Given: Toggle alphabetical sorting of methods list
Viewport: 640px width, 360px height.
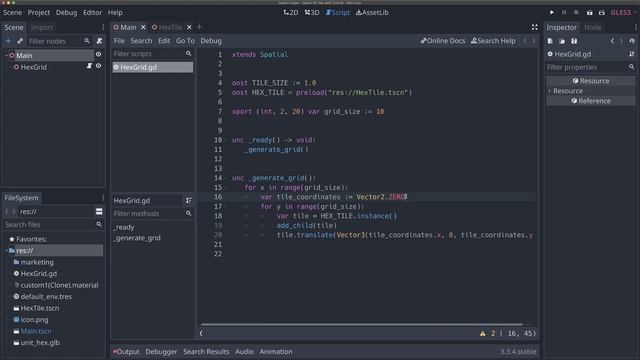Looking at the screenshot, I should tap(188, 200).
